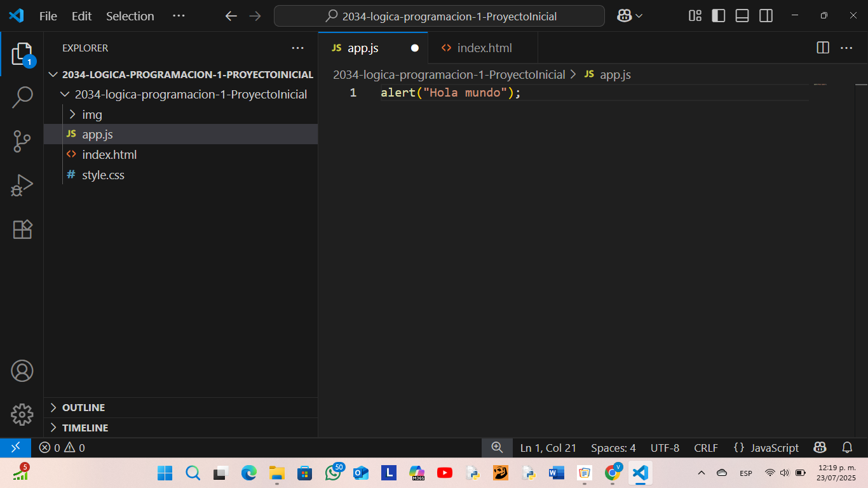Open the Search view in activity bar

[x=22, y=98]
